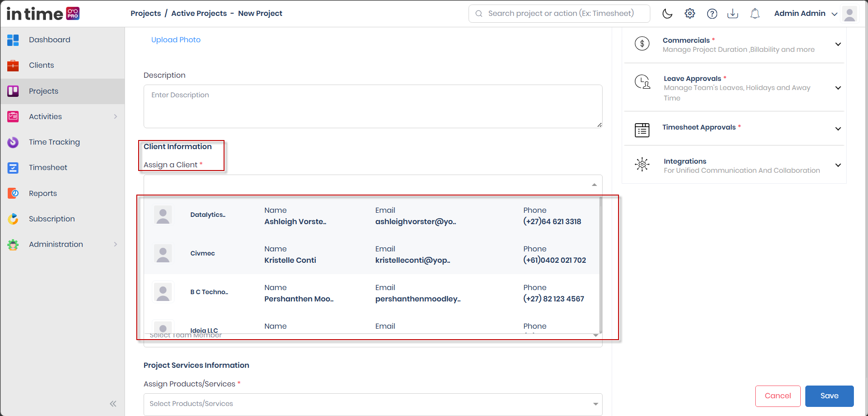Image resolution: width=868 pixels, height=416 pixels.
Task: Go to Clients in sidebar
Action: click(41, 65)
